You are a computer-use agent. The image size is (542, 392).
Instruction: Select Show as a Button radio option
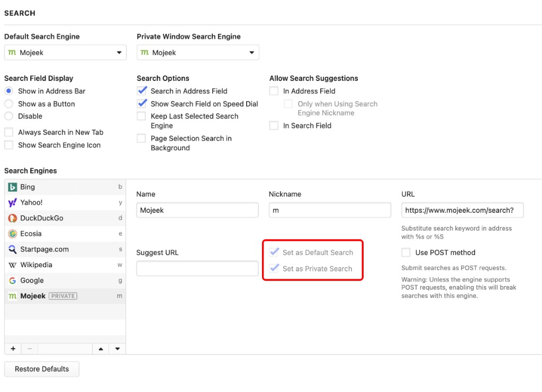8,104
